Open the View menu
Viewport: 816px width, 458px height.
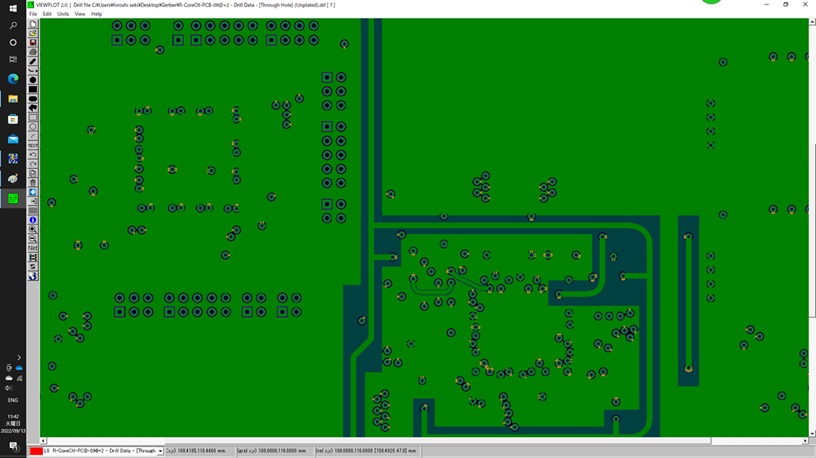pyautogui.click(x=80, y=14)
